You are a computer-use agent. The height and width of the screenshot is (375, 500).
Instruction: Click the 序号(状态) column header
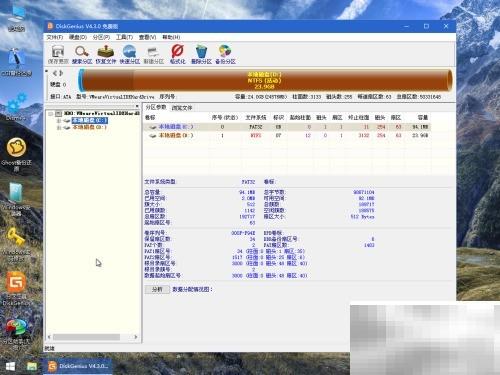(225, 117)
